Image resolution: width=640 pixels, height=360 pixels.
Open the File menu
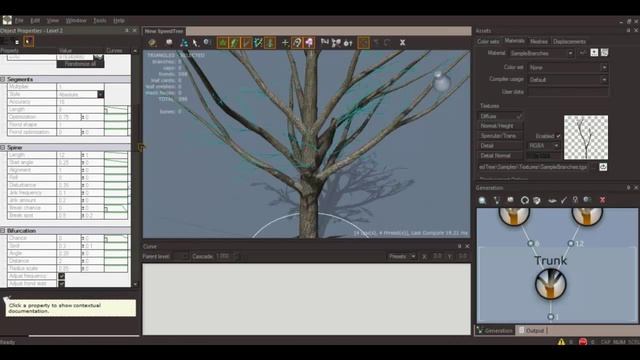tap(19, 20)
